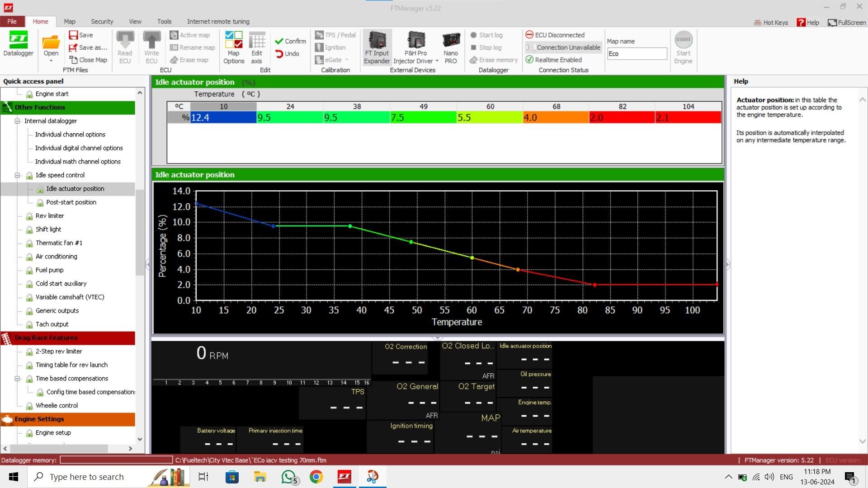The width and height of the screenshot is (868, 488).
Task: Open the P&H Pro Injector Driver dropdown
Action: coord(437,61)
